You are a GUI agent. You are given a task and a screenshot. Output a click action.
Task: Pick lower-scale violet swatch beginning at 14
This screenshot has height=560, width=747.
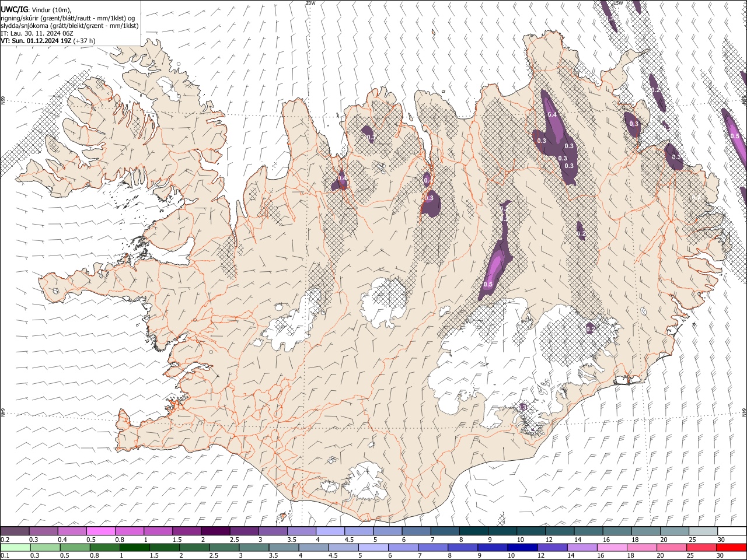coord(581,547)
